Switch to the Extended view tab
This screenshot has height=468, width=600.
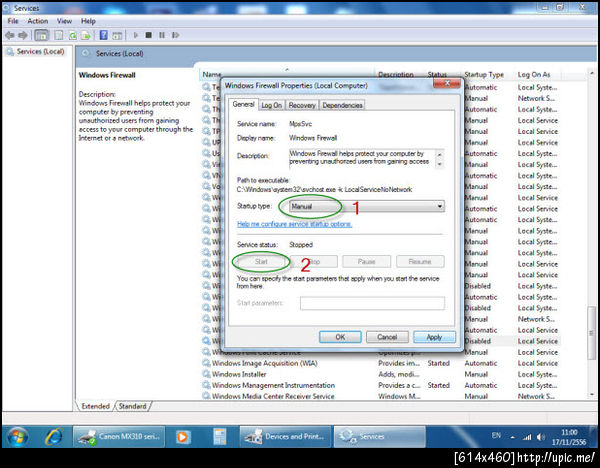point(95,406)
